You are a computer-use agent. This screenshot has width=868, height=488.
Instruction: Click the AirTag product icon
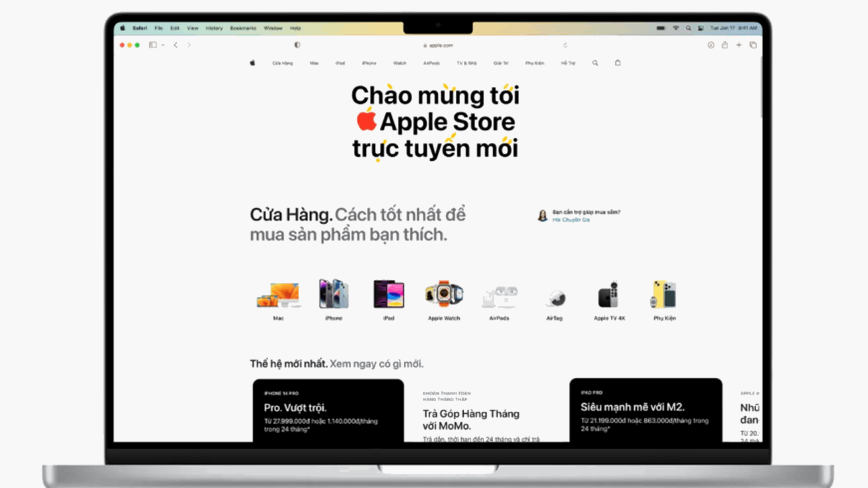(x=555, y=296)
